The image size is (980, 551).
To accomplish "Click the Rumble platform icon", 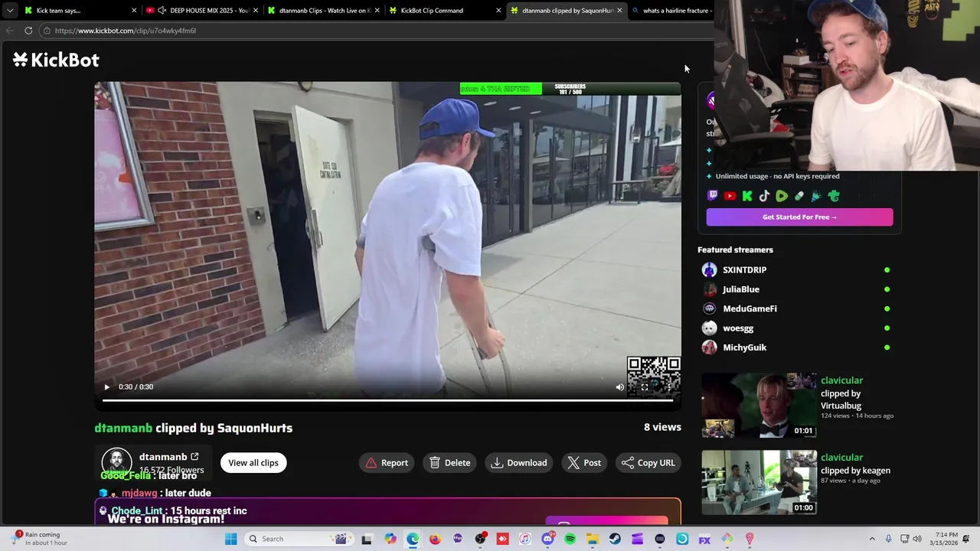I will coord(782,196).
